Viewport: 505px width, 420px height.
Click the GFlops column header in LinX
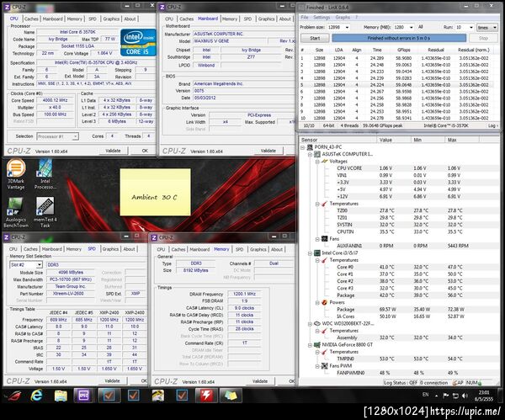coord(403,50)
